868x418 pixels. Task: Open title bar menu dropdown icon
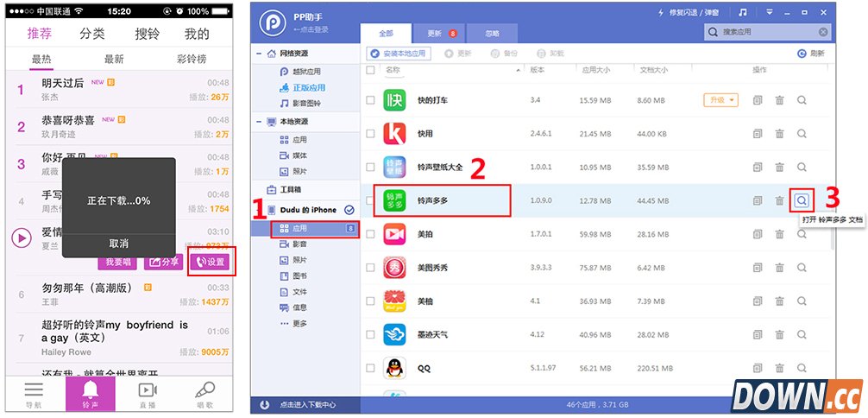[x=770, y=12]
